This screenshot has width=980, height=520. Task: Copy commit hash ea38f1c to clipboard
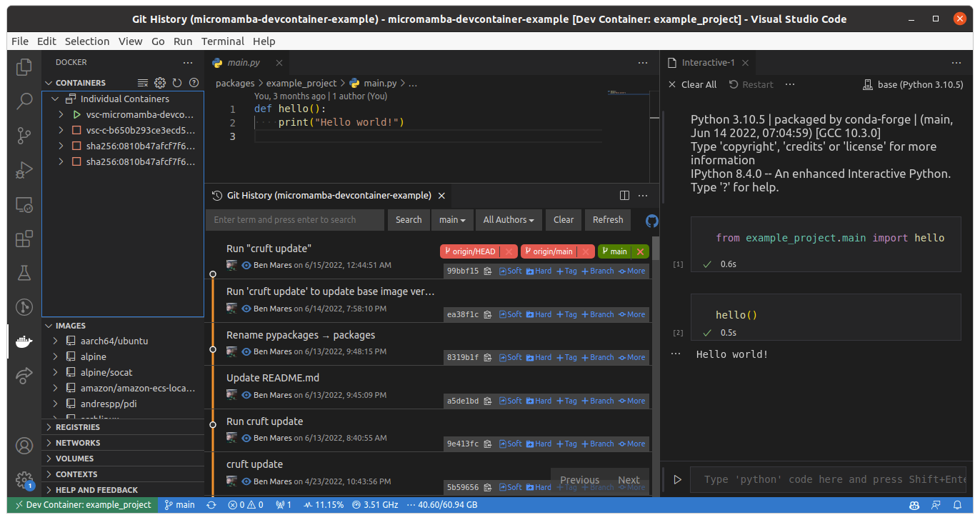coord(488,314)
